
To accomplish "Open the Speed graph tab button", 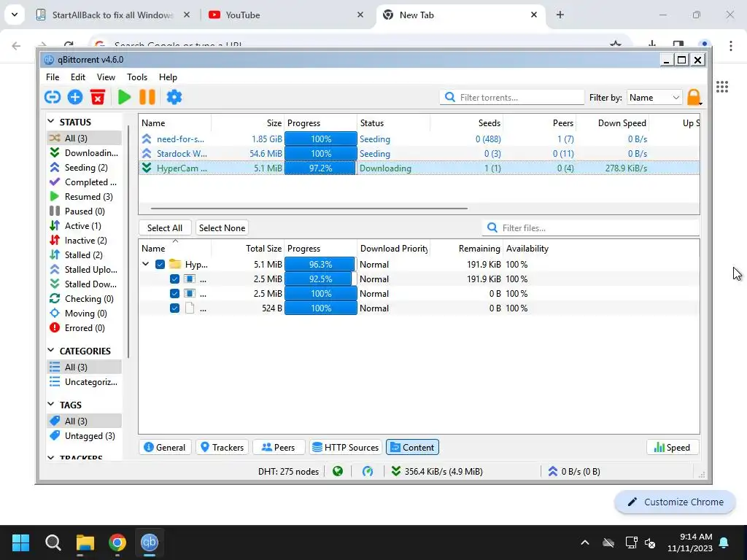I will (x=672, y=447).
